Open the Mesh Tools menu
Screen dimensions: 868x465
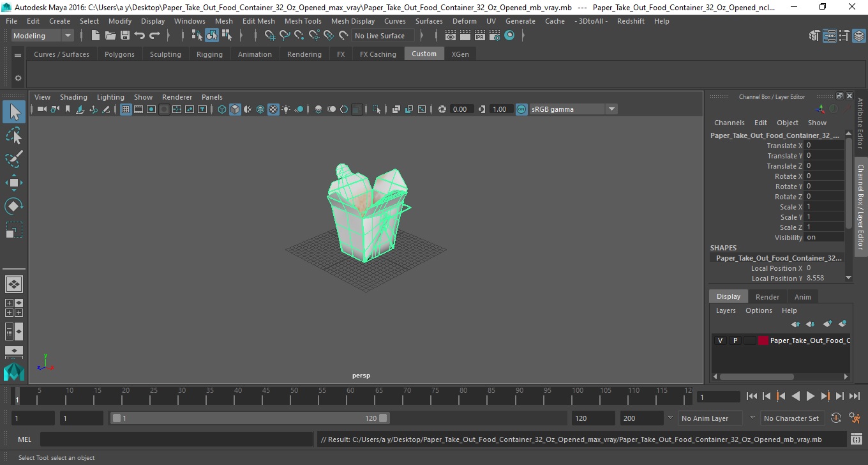[303, 21]
